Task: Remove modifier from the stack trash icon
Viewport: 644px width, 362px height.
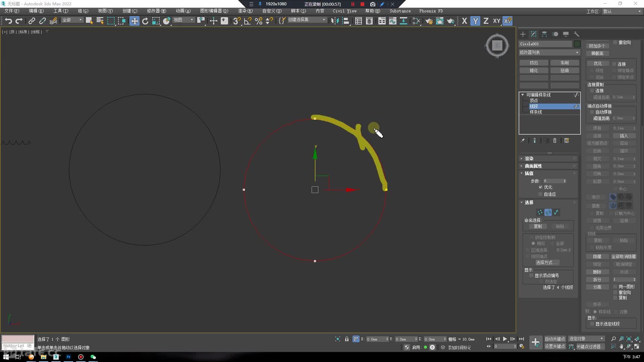Action: (x=555, y=140)
